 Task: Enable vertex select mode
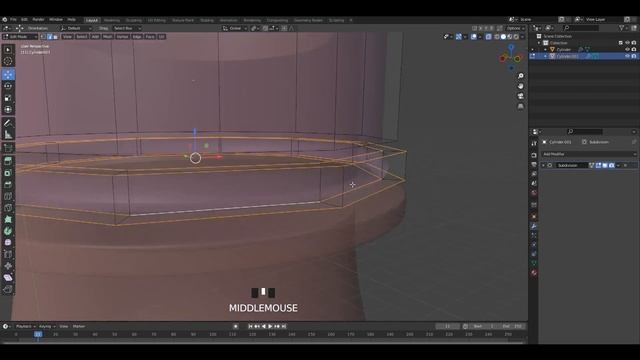[x=43, y=37]
